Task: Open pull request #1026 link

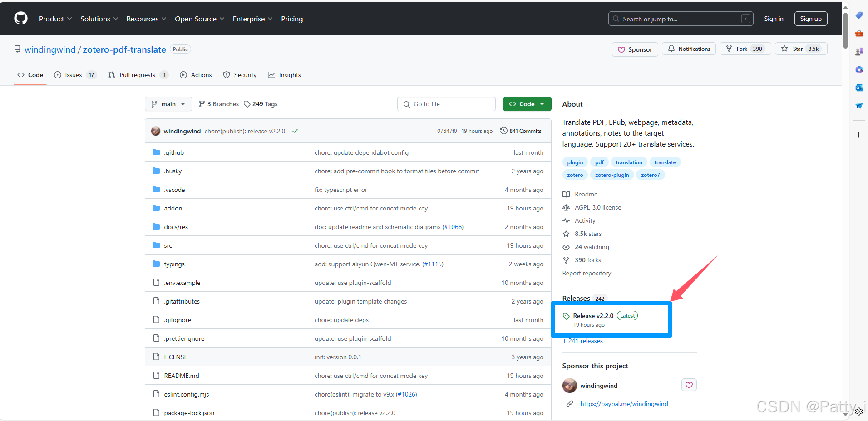Action: click(x=406, y=394)
